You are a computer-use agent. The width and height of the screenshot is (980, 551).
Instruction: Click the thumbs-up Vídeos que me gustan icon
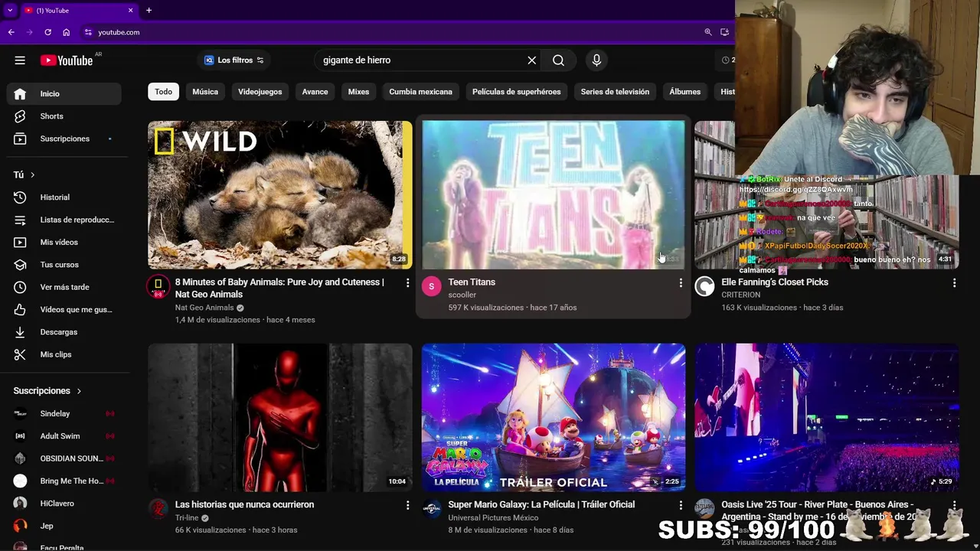coord(20,309)
